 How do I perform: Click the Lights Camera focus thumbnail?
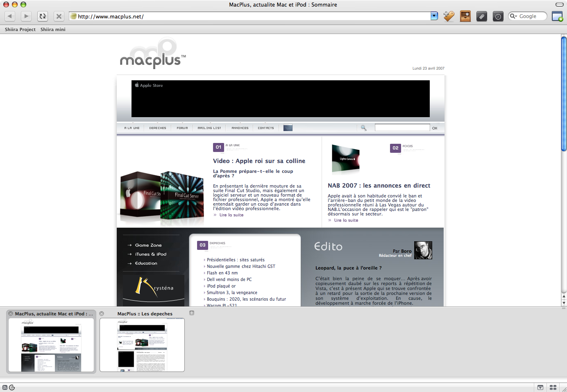(x=345, y=159)
